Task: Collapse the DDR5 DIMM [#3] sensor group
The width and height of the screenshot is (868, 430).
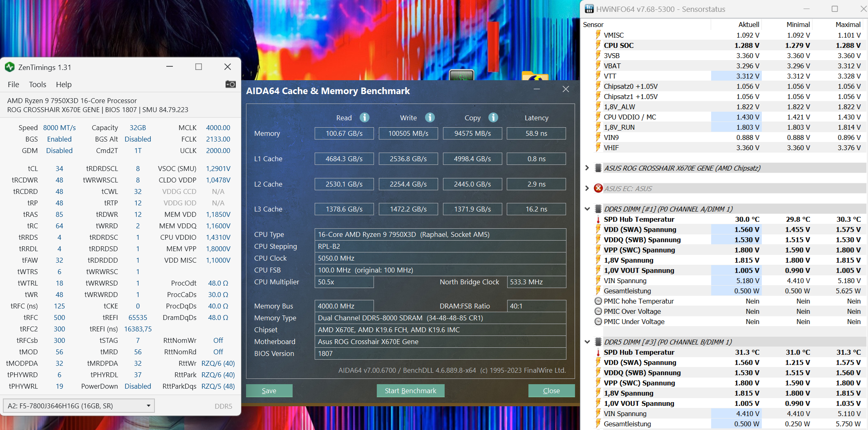Action: 587,342
